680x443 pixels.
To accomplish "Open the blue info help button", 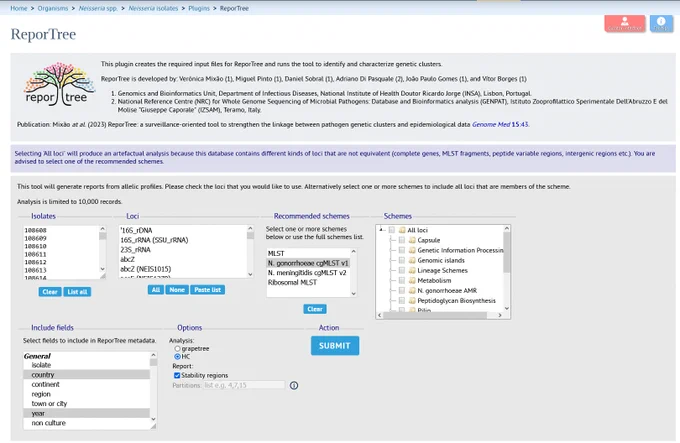I will (661, 23).
